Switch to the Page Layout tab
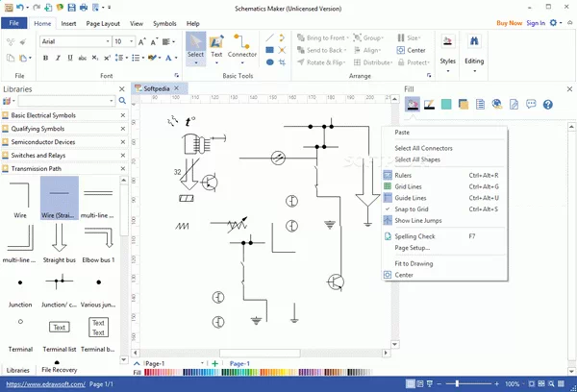This screenshot has width=577, height=392. 103,23
